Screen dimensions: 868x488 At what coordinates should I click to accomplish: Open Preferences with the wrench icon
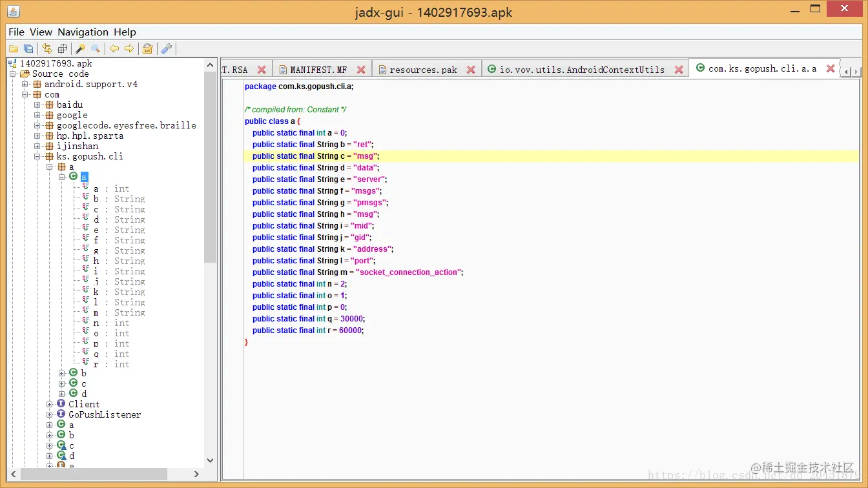(166, 48)
